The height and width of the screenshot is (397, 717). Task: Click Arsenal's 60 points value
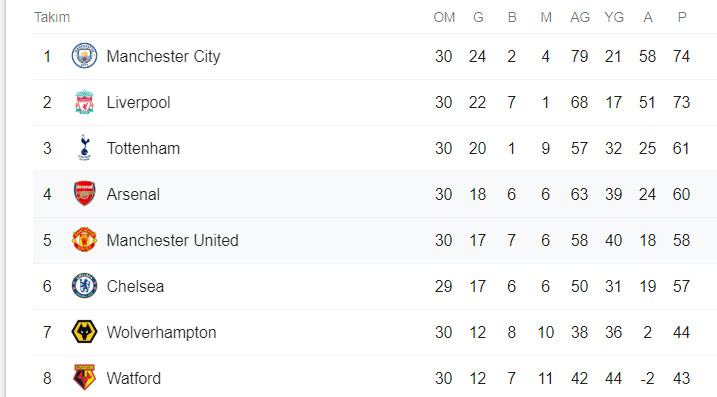pyautogui.click(x=681, y=194)
